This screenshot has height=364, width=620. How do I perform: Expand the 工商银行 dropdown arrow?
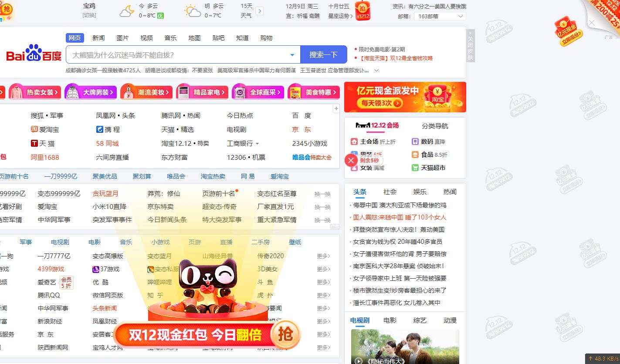pos(257,143)
